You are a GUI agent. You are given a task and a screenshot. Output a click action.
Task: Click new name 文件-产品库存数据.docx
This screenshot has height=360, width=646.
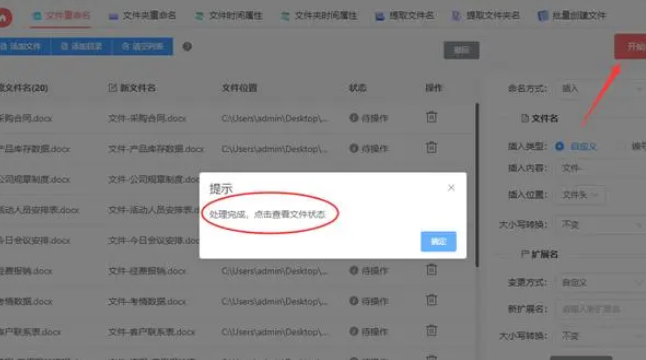(156, 149)
